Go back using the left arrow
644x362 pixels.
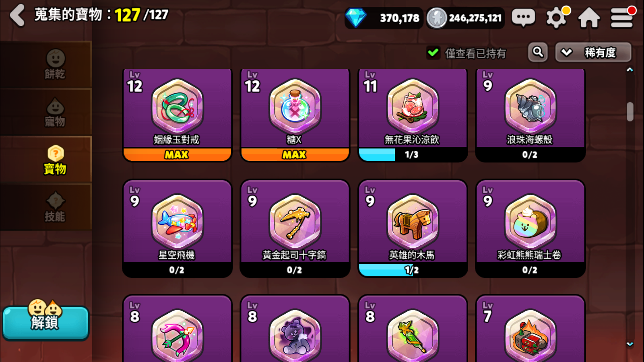click(x=17, y=15)
